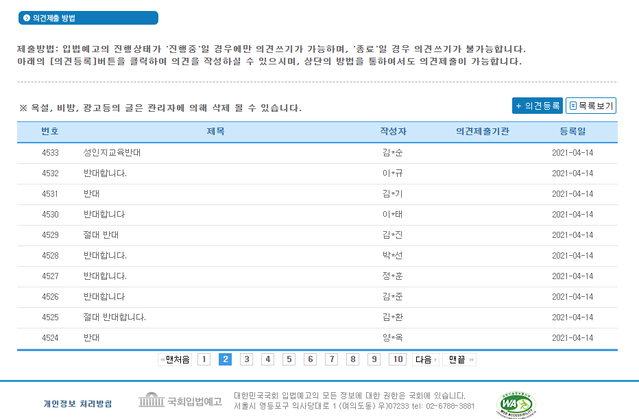The height and width of the screenshot is (419, 639).
Task: Go to page 10
Action: (398, 359)
